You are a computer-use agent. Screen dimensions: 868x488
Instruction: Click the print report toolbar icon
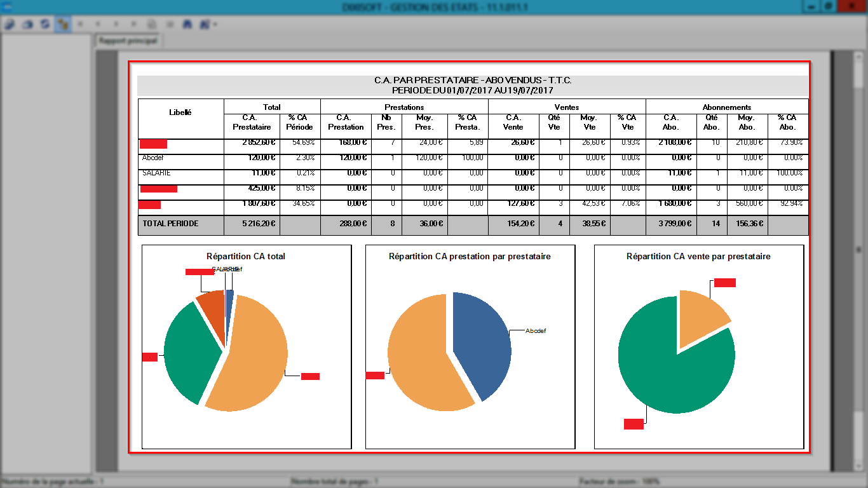click(x=27, y=24)
